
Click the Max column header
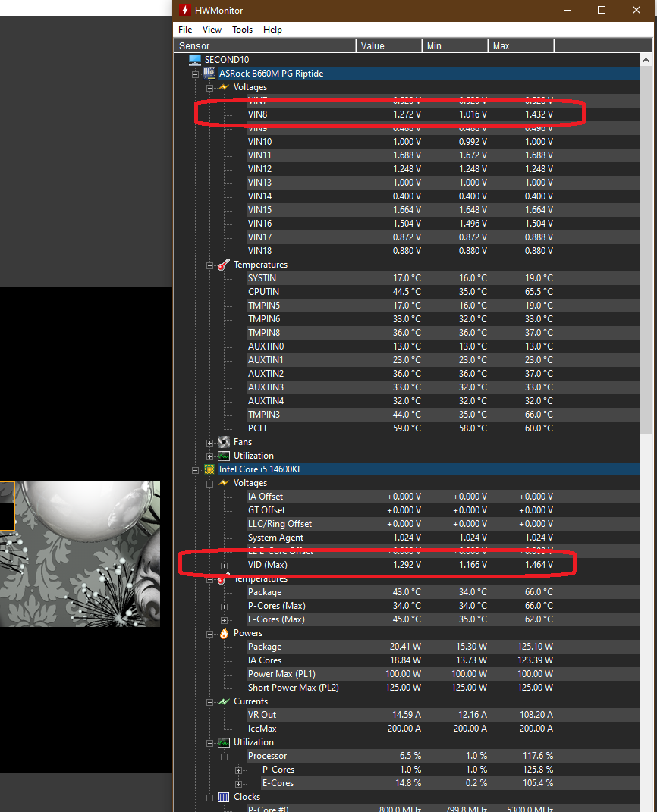click(520, 45)
